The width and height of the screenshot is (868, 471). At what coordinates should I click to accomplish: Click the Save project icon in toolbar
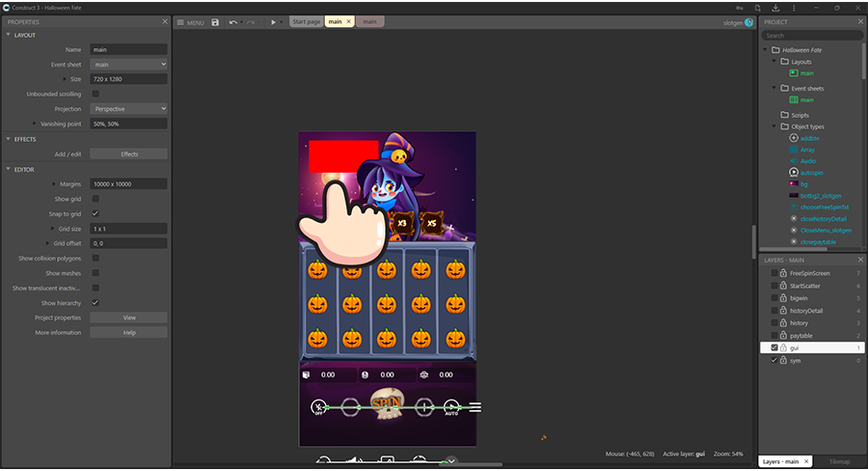point(215,21)
